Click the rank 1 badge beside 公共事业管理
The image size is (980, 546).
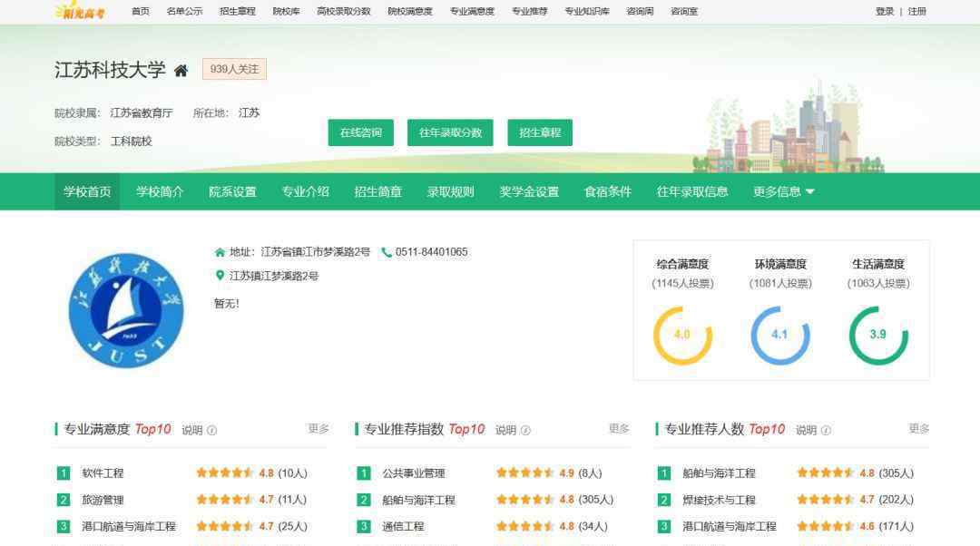click(x=364, y=473)
